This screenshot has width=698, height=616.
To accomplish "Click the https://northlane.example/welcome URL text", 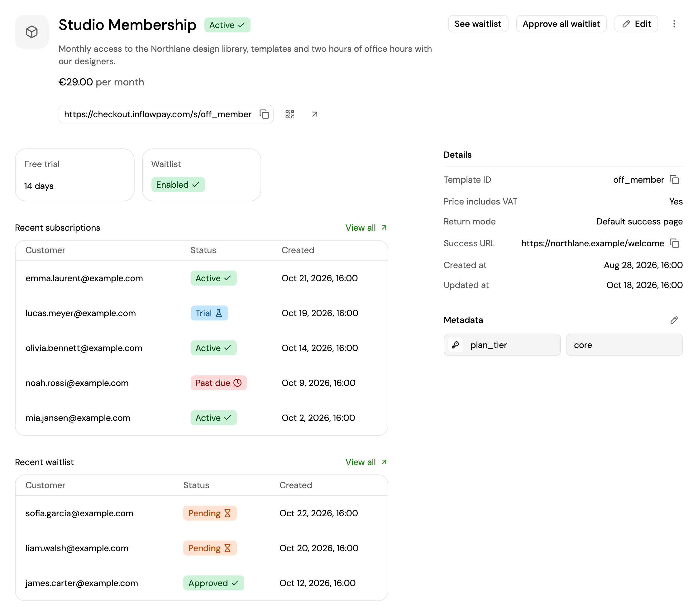I will 592,243.
